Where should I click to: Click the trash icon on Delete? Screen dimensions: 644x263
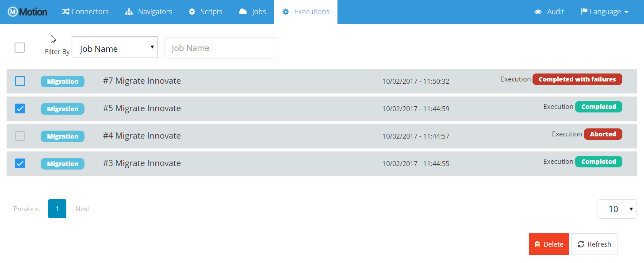pyautogui.click(x=537, y=244)
